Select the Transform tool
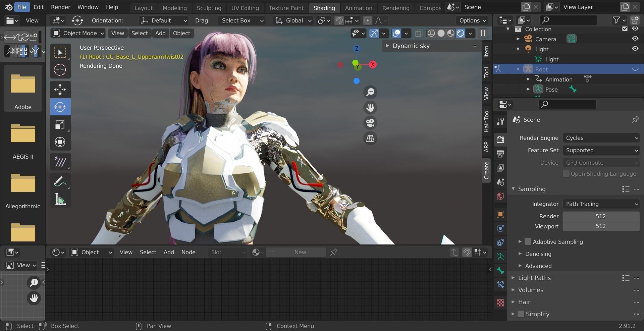Viewport: 644px width, 331px height. [60, 142]
